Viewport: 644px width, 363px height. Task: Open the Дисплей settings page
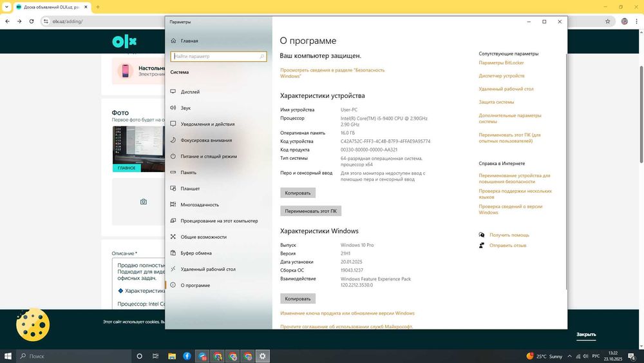pyautogui.click(x=185, y=92)
